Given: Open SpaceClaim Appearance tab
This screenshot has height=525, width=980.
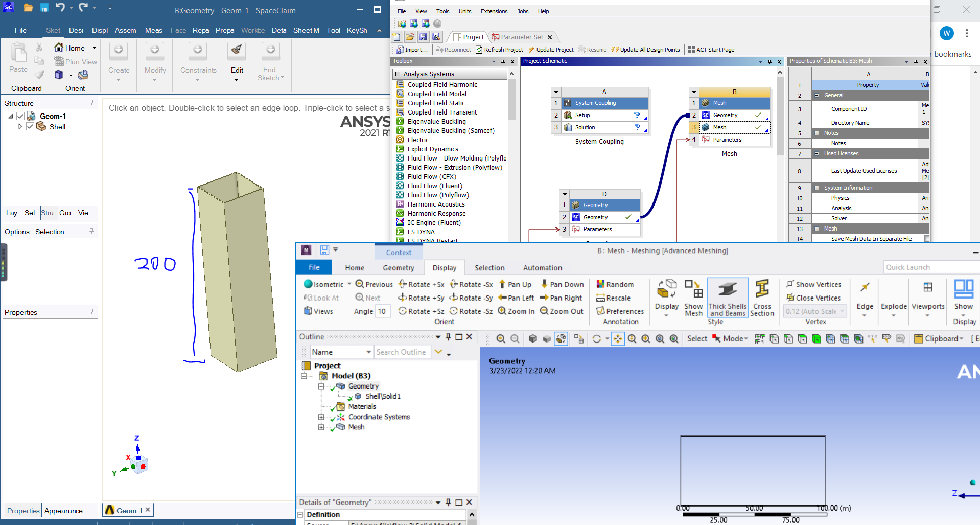Looking at the screenshot, I should [63, 511].
